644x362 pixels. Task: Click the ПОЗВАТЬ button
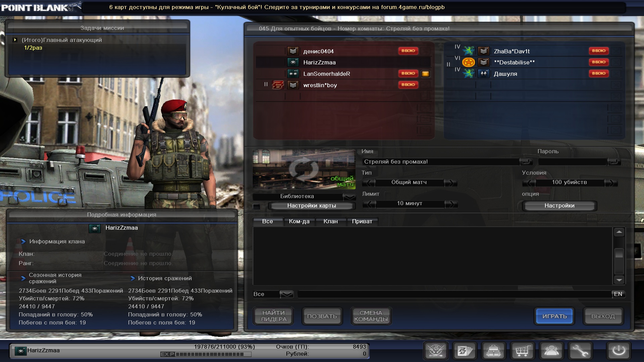pyautogui.click(x=322, y=316)
